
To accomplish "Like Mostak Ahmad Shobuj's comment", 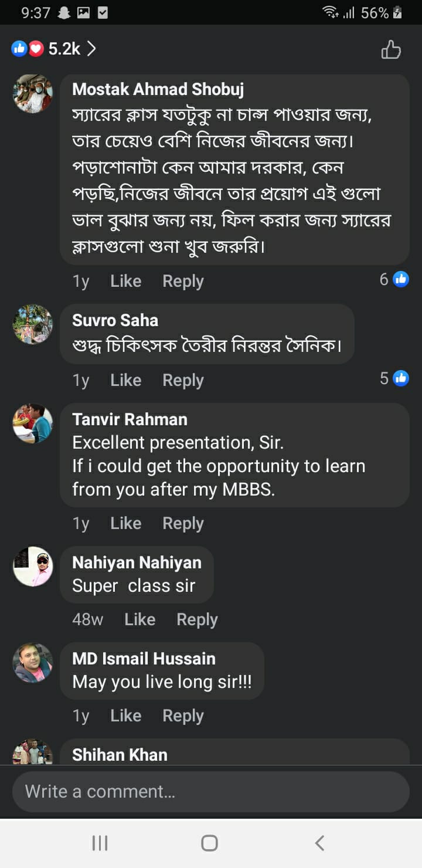I will point(125,282).
